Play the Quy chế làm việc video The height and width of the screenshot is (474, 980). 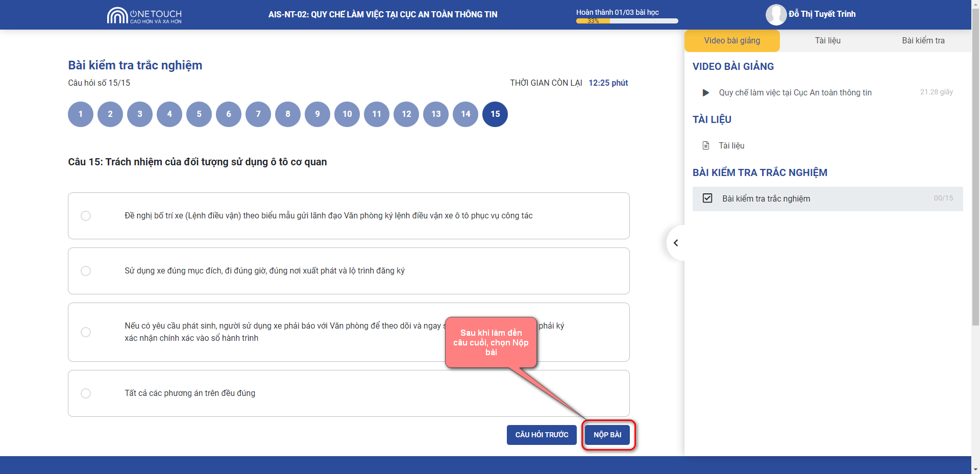pyautogui.click(x=706, y=93)
